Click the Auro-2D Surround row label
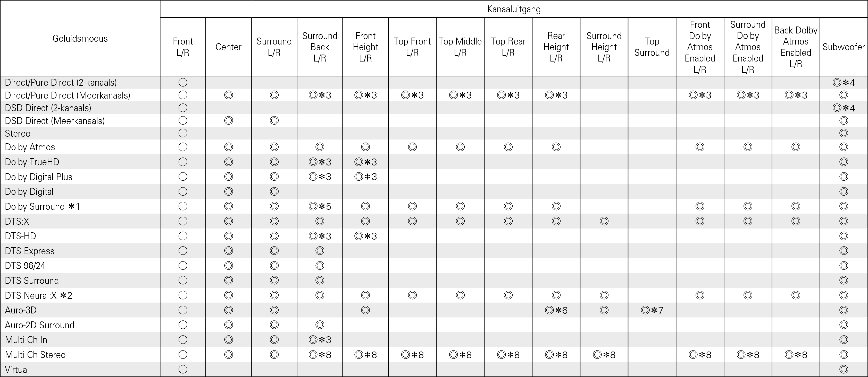 39,325
